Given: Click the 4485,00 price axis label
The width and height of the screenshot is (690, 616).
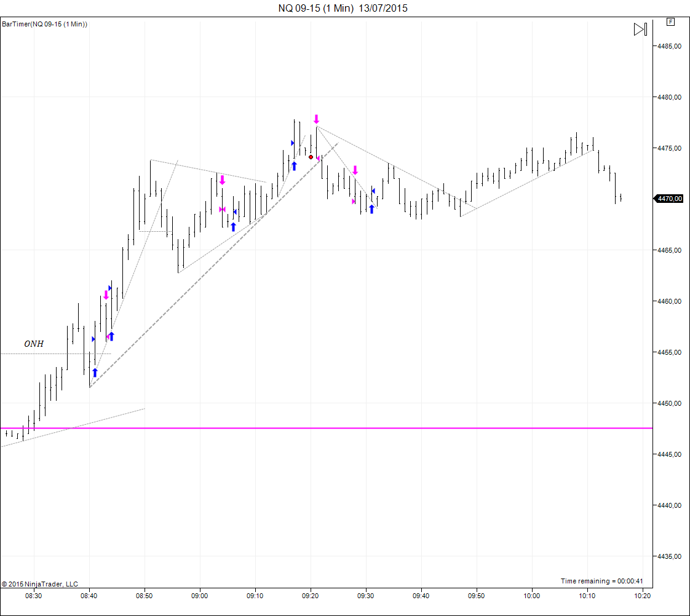Looking at the screenshot, I should pos(669,46).
